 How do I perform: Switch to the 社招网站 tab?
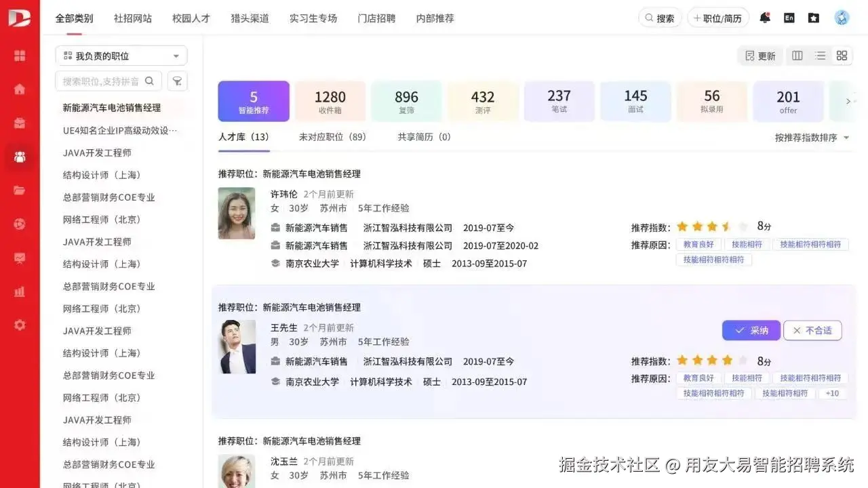[133, 18]
